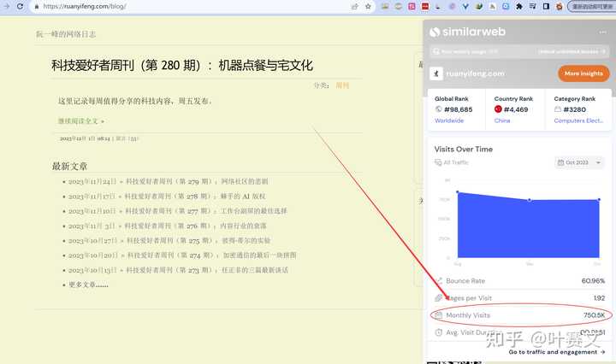Click the continue reading link under article

81,121
